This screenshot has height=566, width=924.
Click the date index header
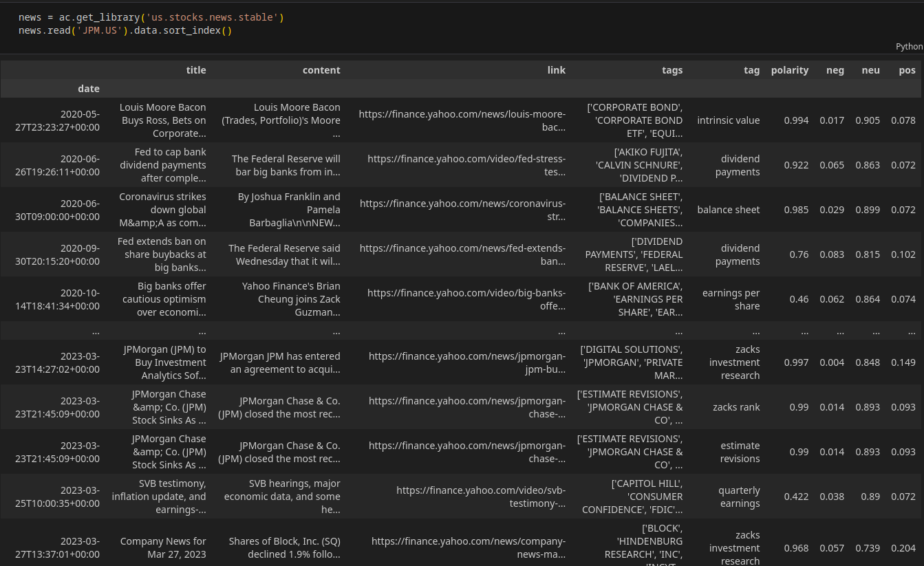[x=89, y=89]
